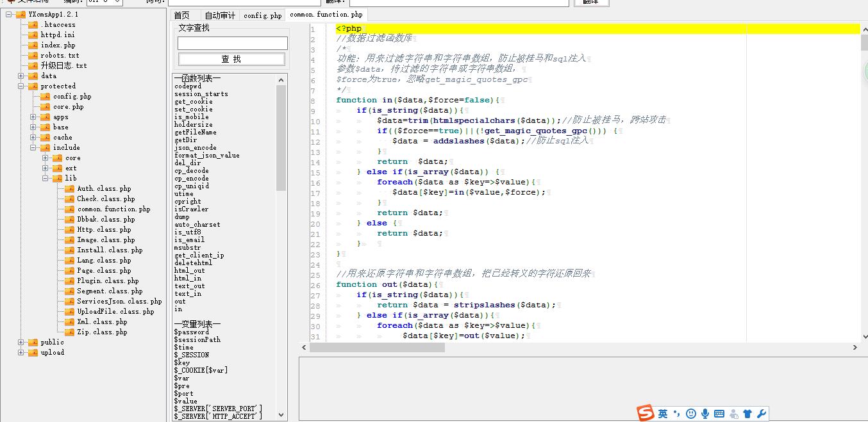Viewport: 868px width, 422px height.
Task: Collapse the lib folder
Action: tap(46, 178)
